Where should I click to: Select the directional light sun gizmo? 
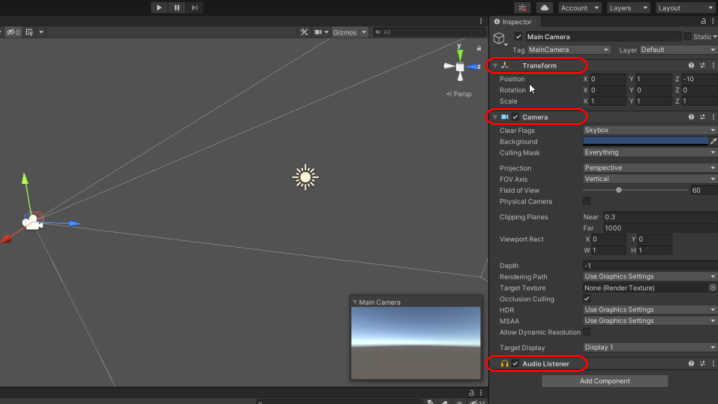tap(305, 177)
